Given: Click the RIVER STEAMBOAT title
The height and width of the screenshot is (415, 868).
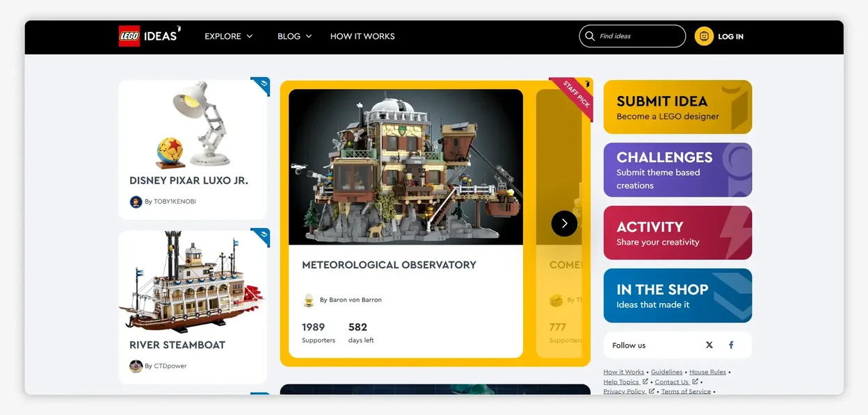Looking at the screenshot, I should coord(177,345).
